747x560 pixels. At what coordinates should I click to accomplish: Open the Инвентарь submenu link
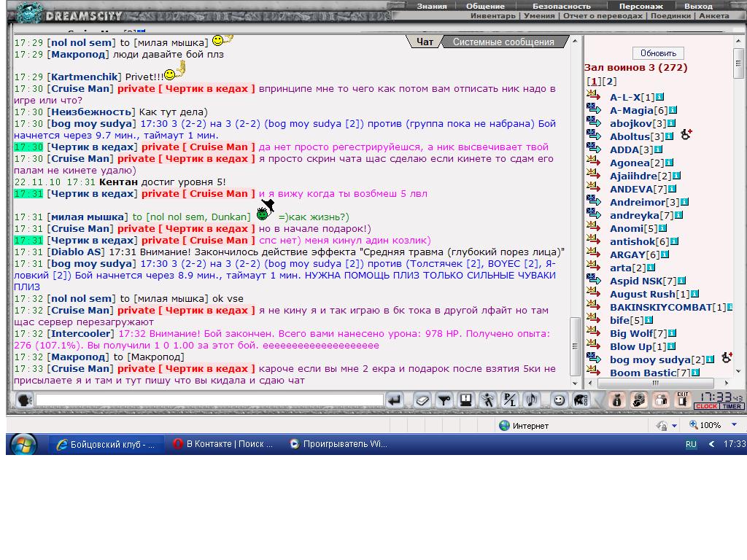pyautogui.click(x=493, y=16)
